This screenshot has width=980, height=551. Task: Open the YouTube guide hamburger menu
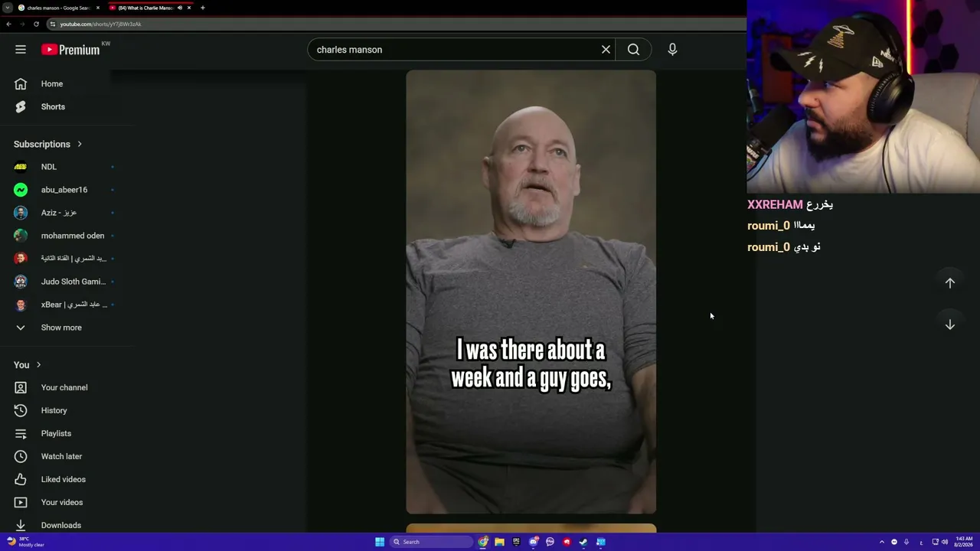click(x=21, y=50)
